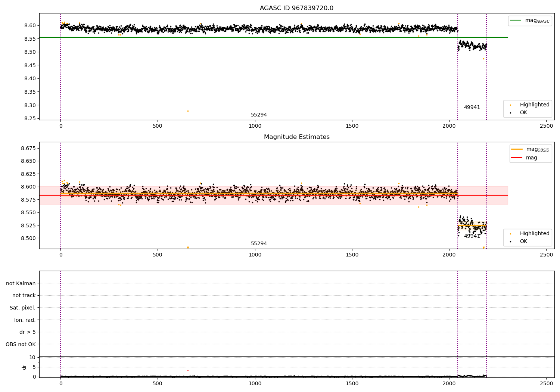Click the 'OBS not OK' axis label

tap(21, 344)
